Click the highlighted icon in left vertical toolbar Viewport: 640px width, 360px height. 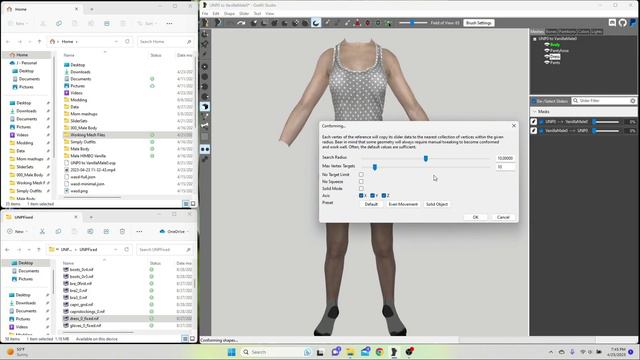click(x=205, y=107)
